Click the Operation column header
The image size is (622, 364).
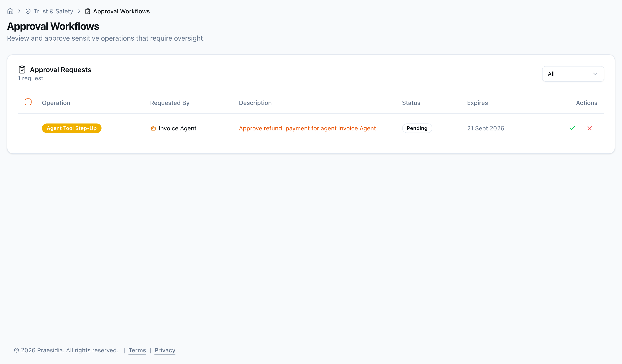[x=56, y=103]
